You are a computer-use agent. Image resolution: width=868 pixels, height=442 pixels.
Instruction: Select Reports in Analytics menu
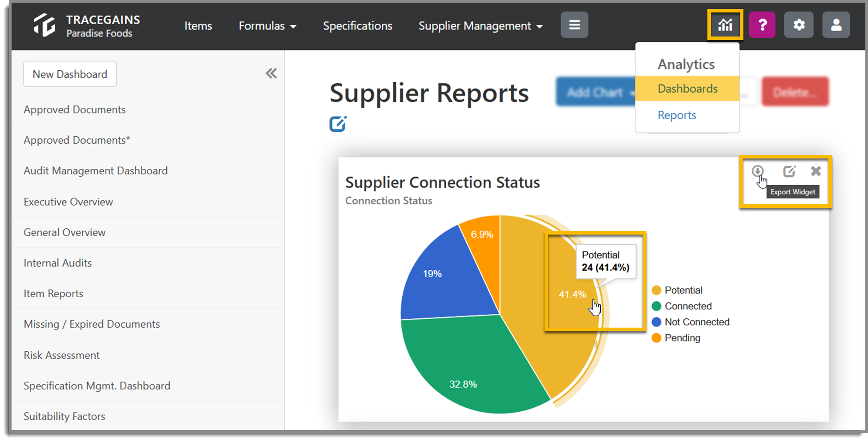pyautogui.click(x=677, y=115)
